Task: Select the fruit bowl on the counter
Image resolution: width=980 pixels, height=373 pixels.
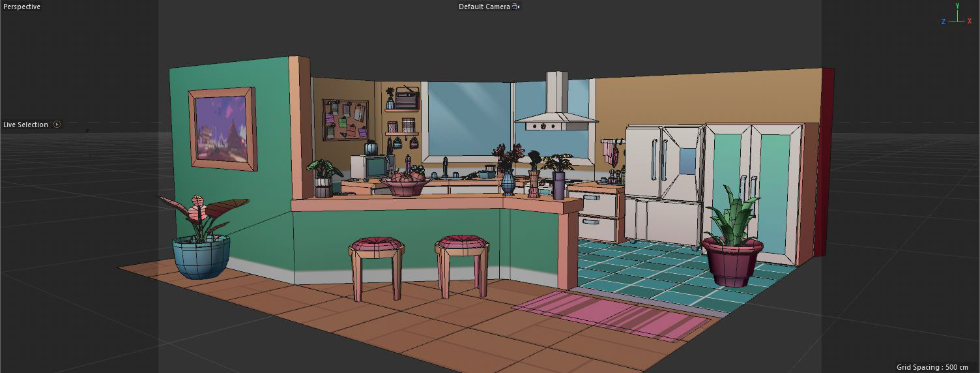Action: (x=405, y=182)
